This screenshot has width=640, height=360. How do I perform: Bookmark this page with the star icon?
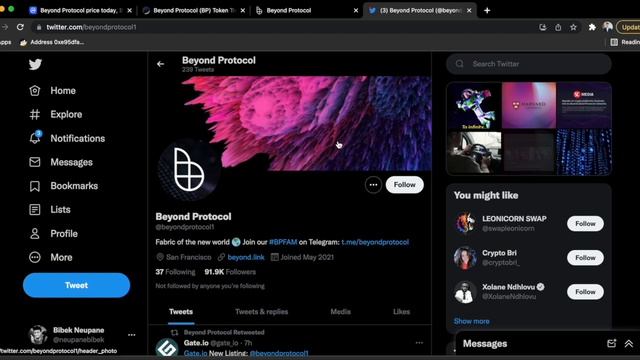[x=573, y=27]
